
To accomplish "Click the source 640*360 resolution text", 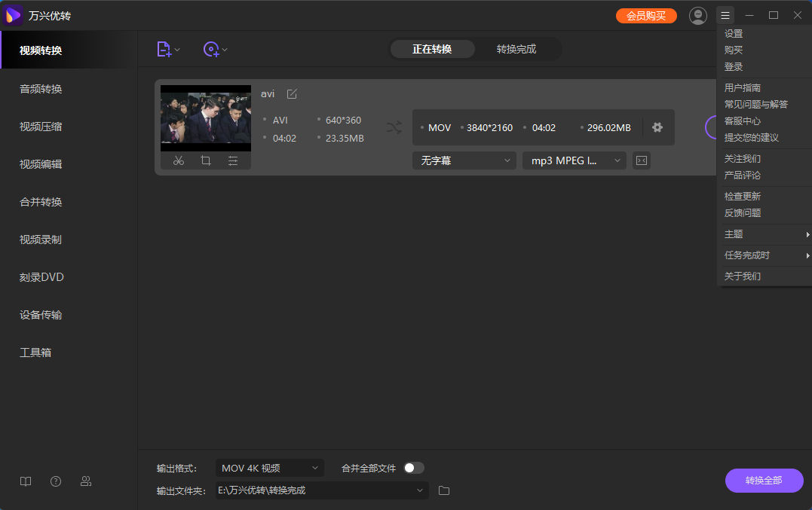I will [x=343, y=120].
